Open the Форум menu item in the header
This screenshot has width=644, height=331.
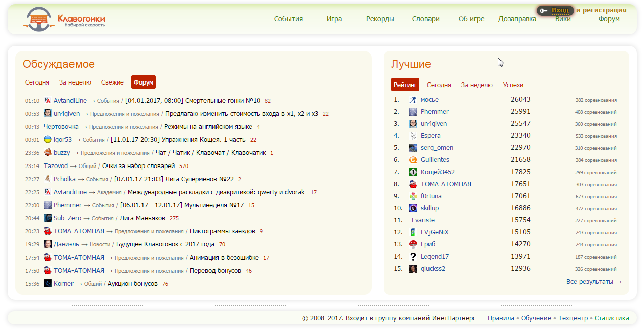pos(609,19)
